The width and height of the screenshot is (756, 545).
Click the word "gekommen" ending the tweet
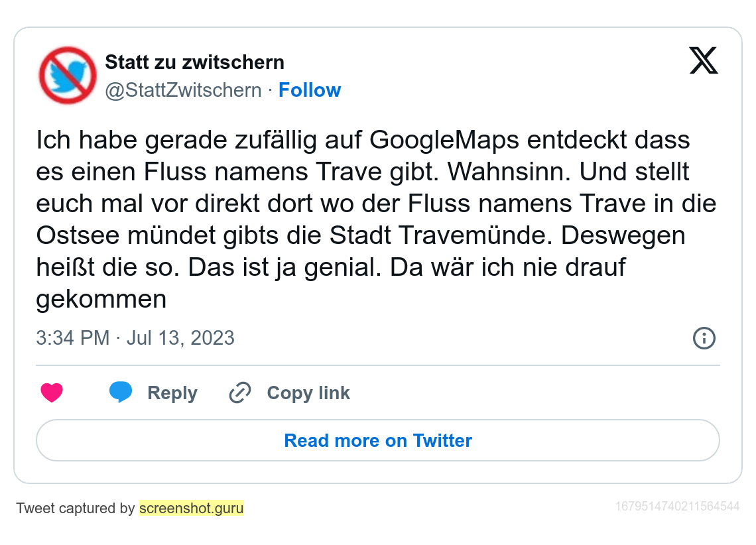pos(101,300)
